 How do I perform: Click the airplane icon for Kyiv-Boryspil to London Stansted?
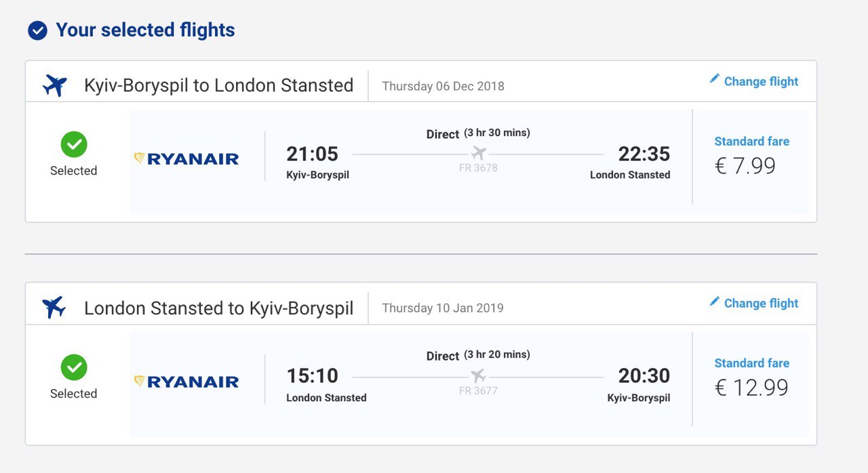(54, 85)
